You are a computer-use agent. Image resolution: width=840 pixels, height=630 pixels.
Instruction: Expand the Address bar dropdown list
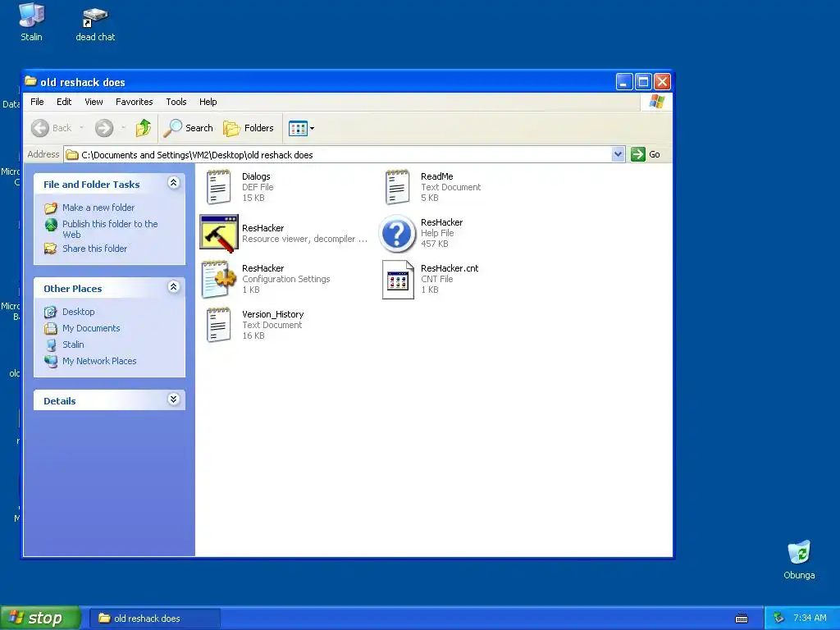pos(618,154)
